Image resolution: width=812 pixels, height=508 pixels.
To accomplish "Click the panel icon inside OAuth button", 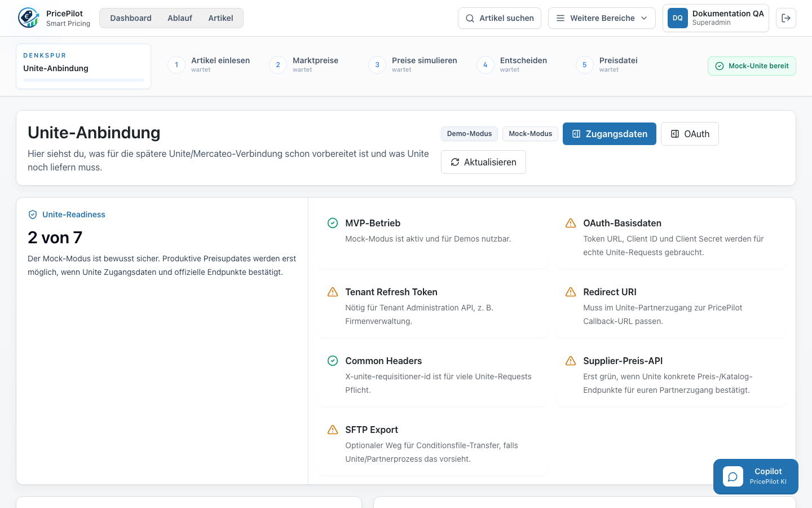I will (675, 134).
